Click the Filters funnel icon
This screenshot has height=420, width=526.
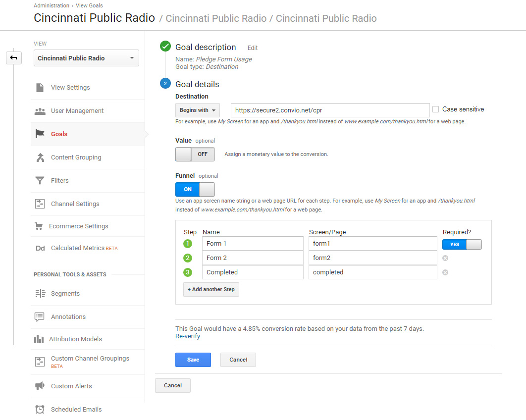[x=40, y=181]
